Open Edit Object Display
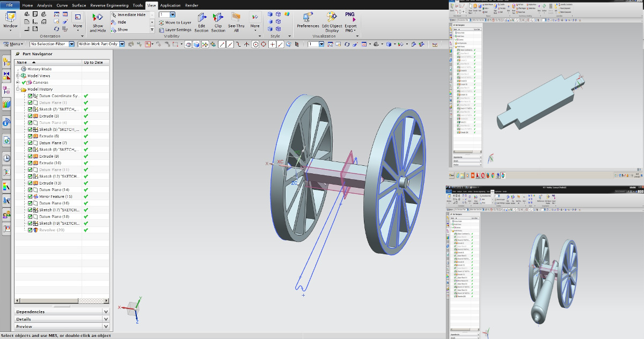 coord(332,22)
